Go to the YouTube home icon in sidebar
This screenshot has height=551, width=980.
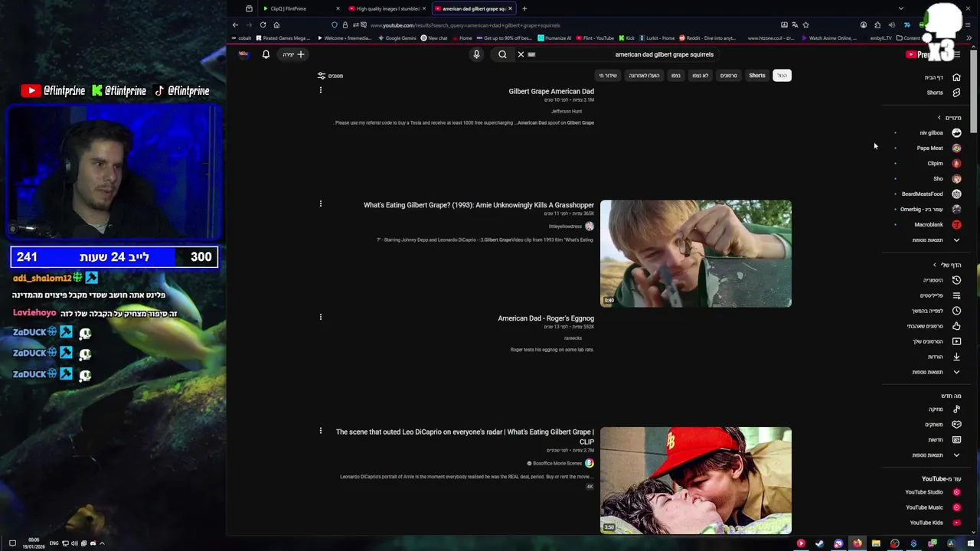click(956, 77)
